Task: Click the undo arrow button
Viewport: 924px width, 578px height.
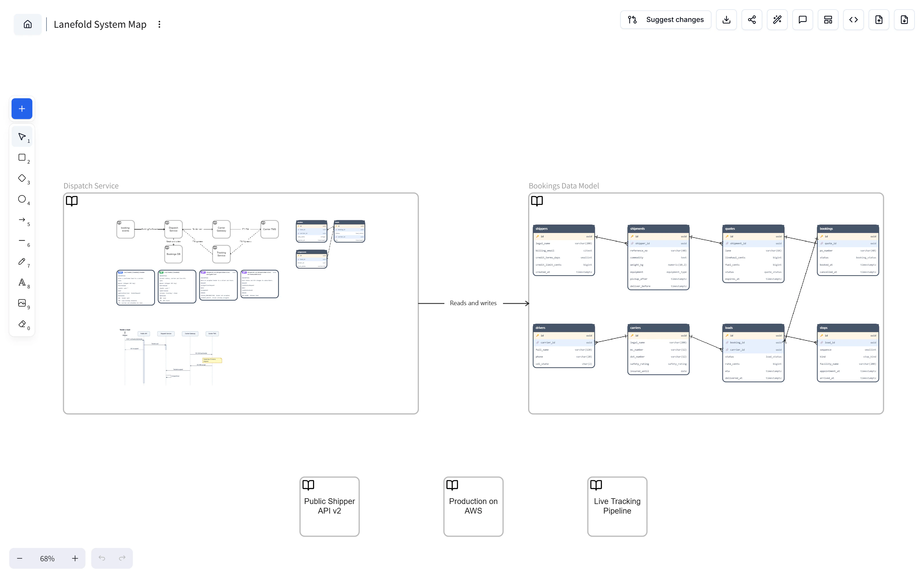Action: click(x=102, y=558)
